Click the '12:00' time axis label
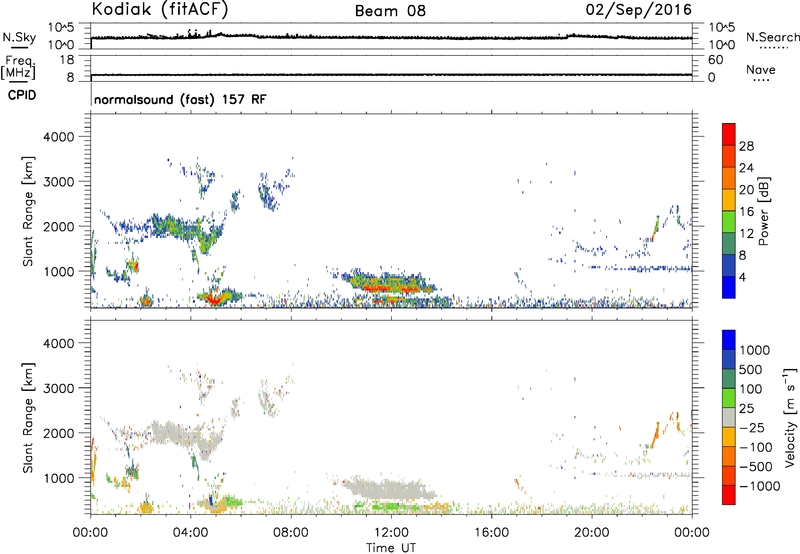 [x=391, y=533]
